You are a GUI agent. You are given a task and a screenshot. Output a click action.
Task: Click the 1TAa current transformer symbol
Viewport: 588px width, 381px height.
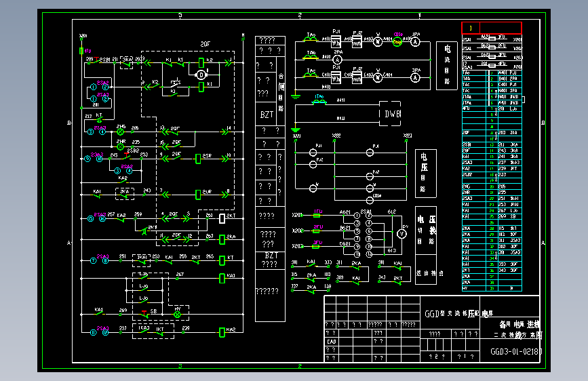pyautogui.click(x=319, y=101)
